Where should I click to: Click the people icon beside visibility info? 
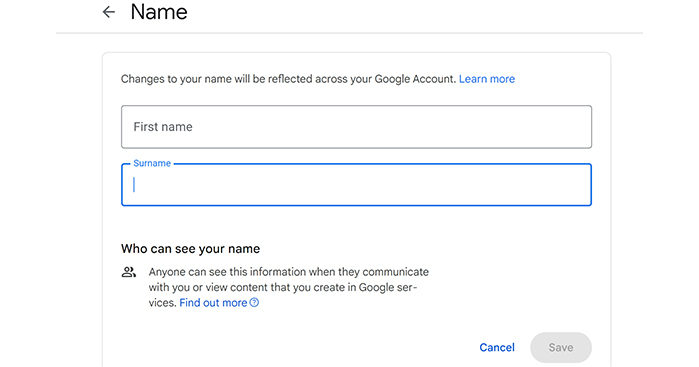[x=129, y=272]
